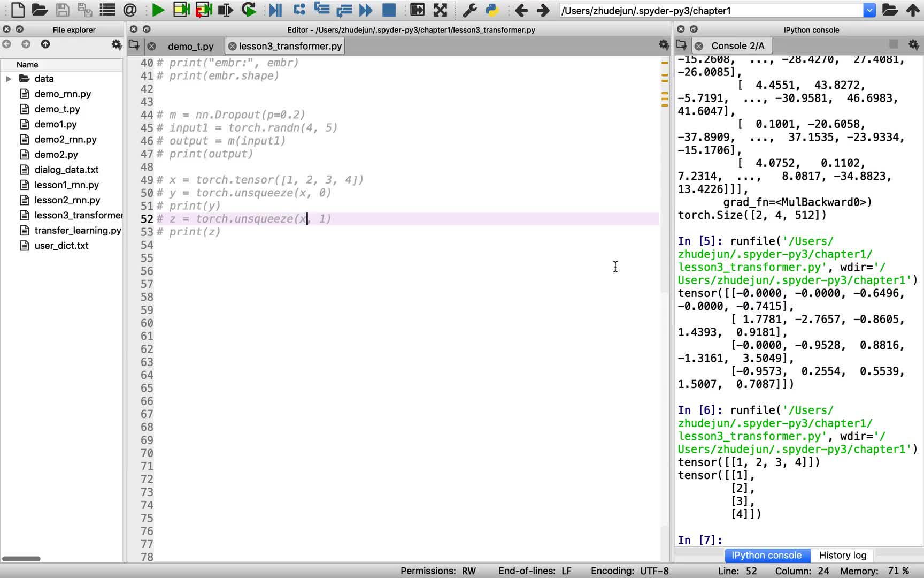Go to next cursor position
This screenshot has height=578, width=924.
coord(543,10)
